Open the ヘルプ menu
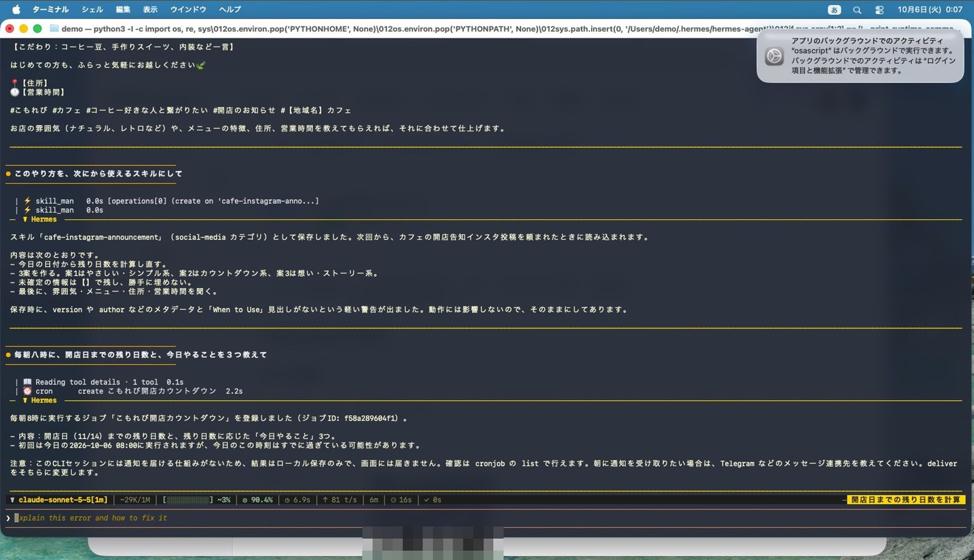Viewport: 974px width, 560px height. pos(230,9)
